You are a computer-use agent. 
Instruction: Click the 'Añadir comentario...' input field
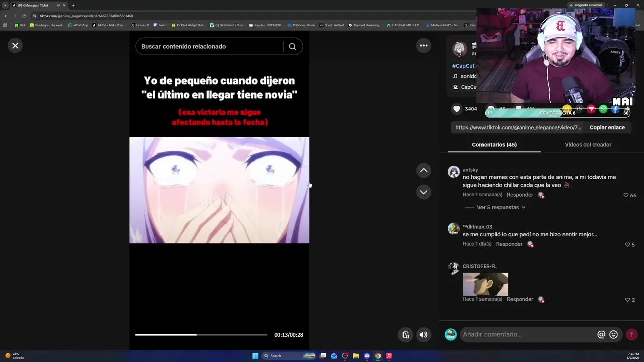528,334
